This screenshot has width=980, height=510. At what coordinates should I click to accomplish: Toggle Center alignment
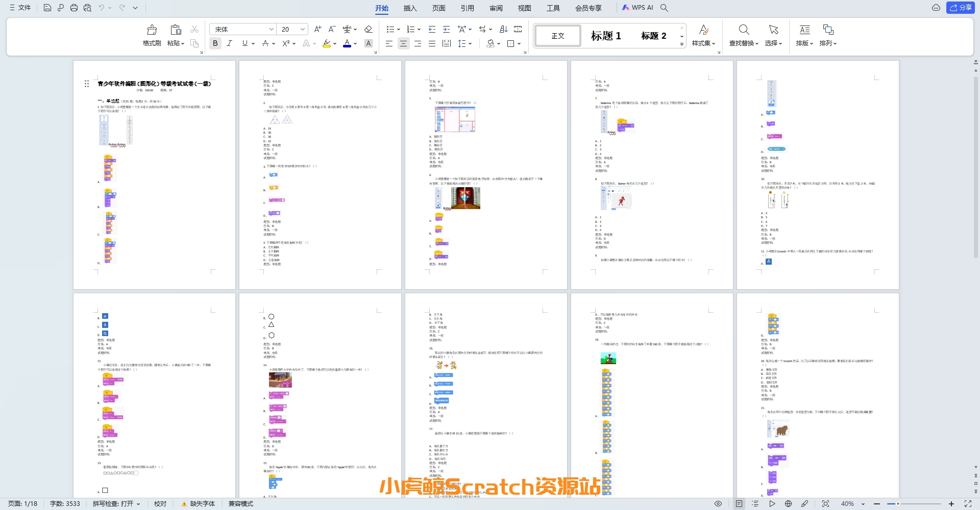click(403, 43)
